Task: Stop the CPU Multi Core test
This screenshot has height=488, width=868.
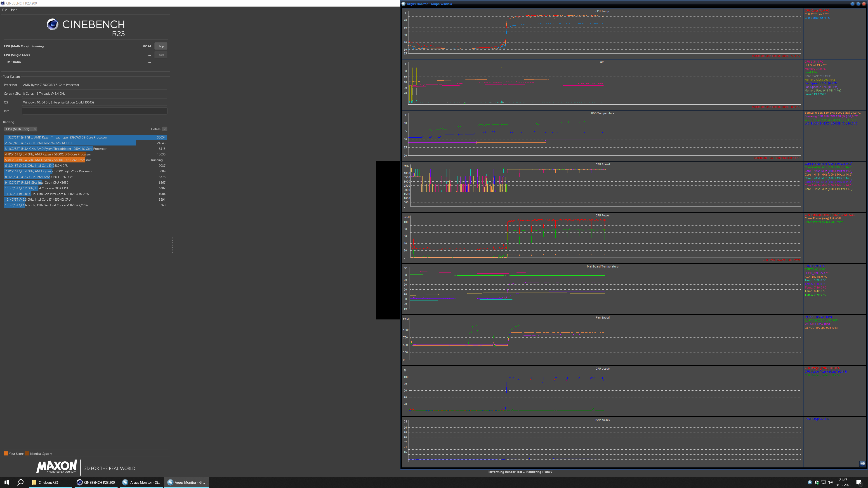Action: tap(161, 46)
